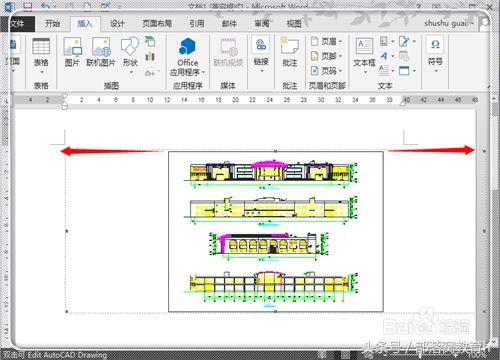Open the Office 应用程序 dropdown arrow

coord(203,72)
